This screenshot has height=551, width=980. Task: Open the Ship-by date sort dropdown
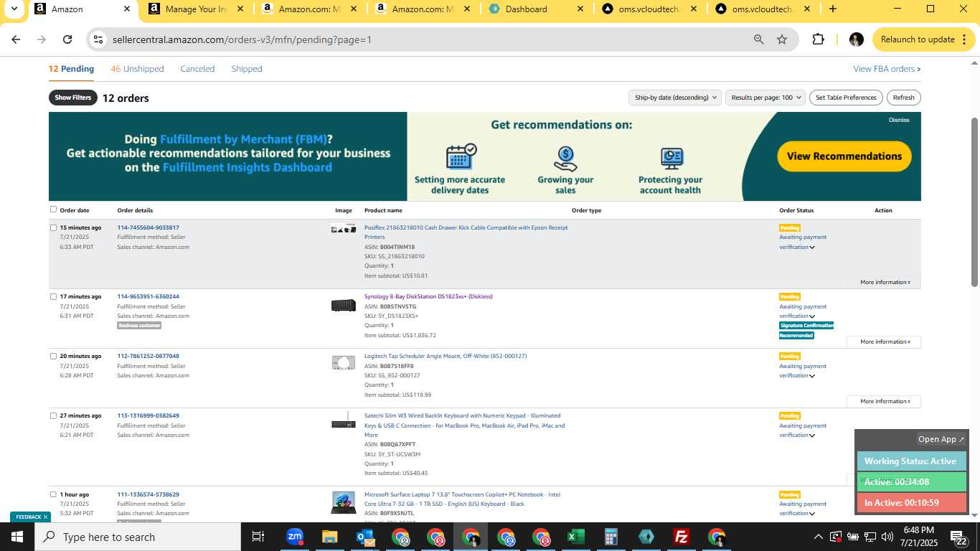coord(674,98)
